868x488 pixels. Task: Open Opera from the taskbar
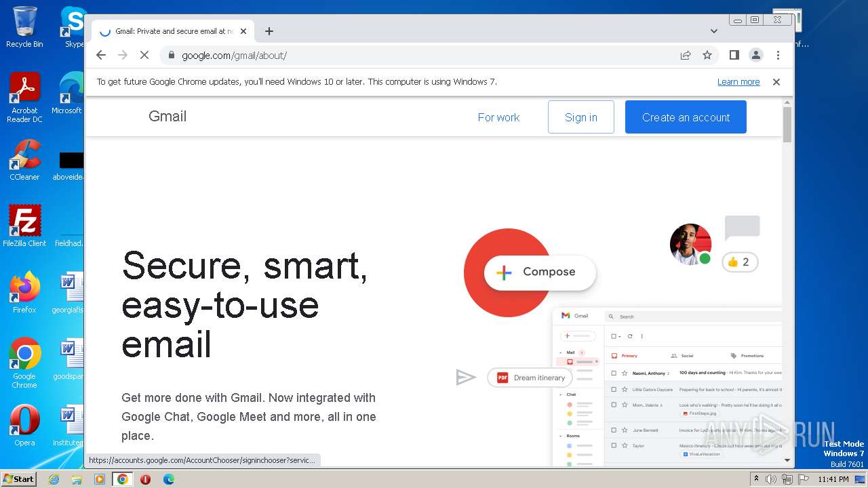[145, 479]
